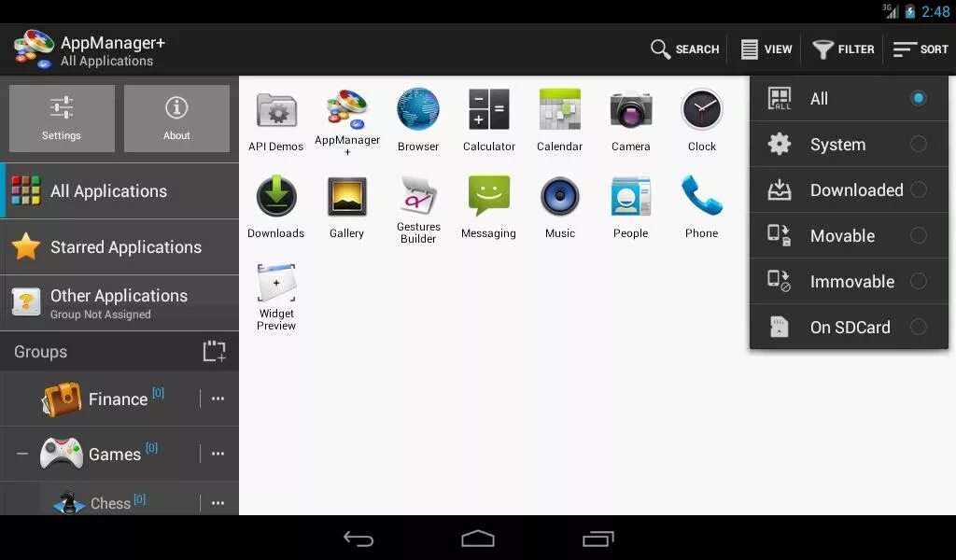
Task: Open the Settings button
Action: point(62,119)
